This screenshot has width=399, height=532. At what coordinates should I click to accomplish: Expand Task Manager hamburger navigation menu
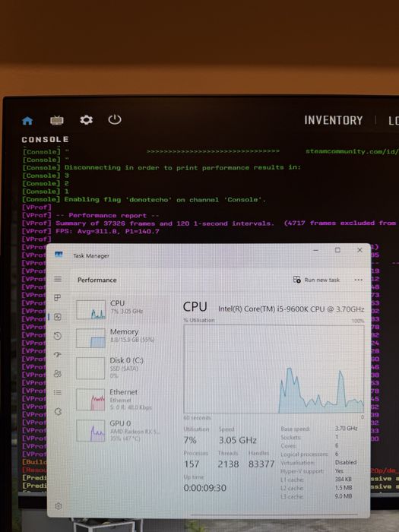(58, 279)
